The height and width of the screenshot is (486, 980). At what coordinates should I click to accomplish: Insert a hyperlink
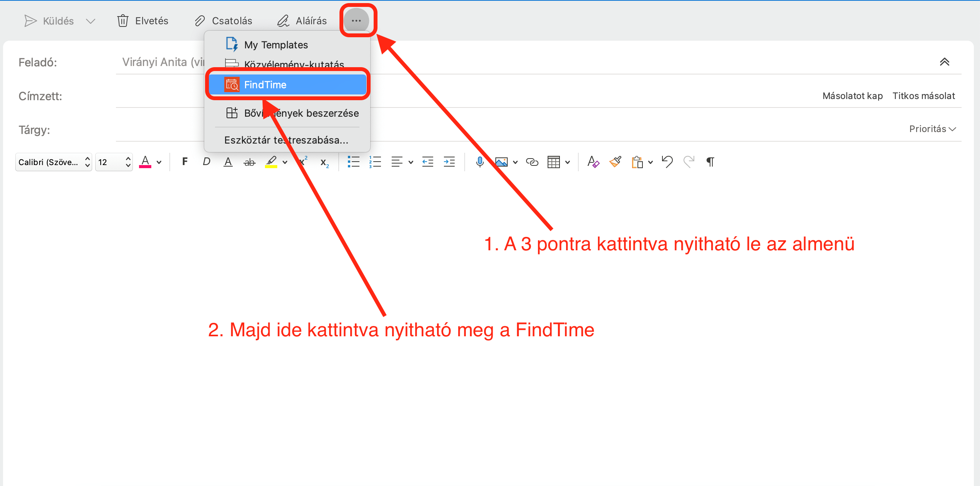(532, 162)
